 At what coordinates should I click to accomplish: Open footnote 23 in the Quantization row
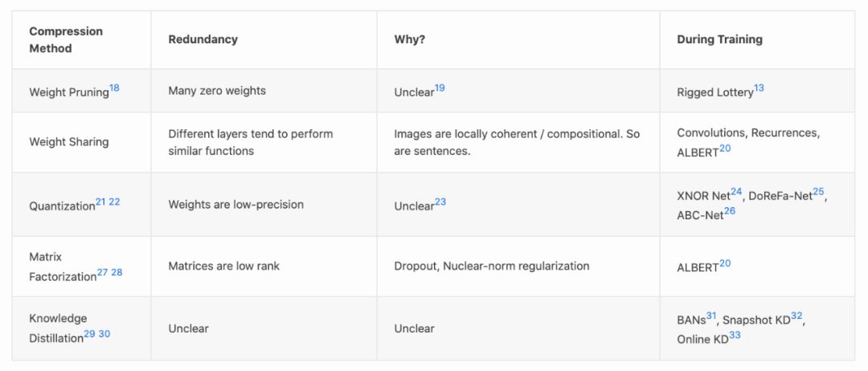(x=440, y=202)
